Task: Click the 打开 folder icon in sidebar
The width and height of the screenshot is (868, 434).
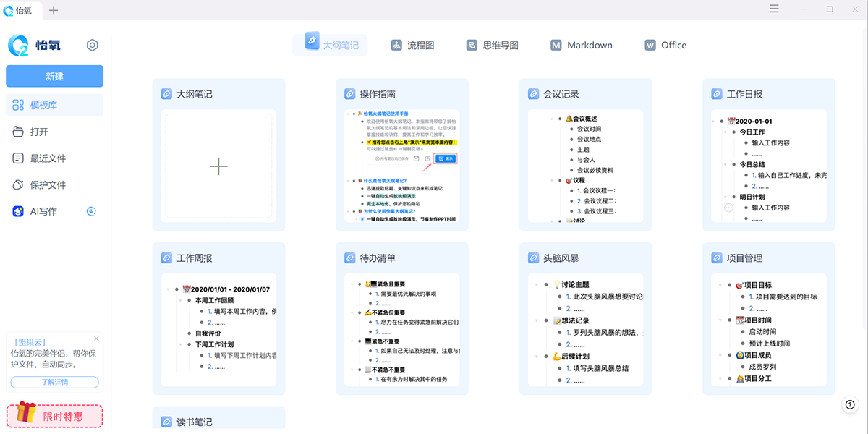Action: [x=19, y=132]
